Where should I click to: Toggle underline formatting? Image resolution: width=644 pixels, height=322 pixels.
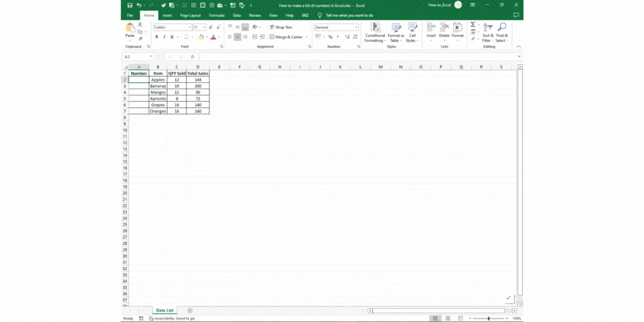click(171, 37)
